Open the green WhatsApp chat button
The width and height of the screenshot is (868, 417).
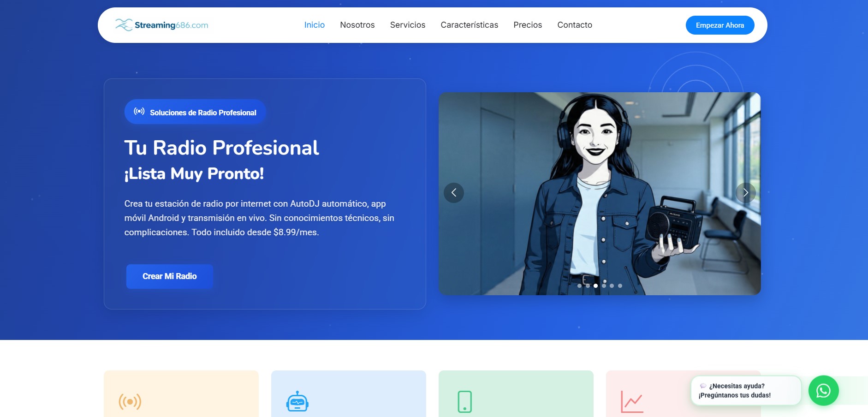pyautogui.click(x=823, y=391)
